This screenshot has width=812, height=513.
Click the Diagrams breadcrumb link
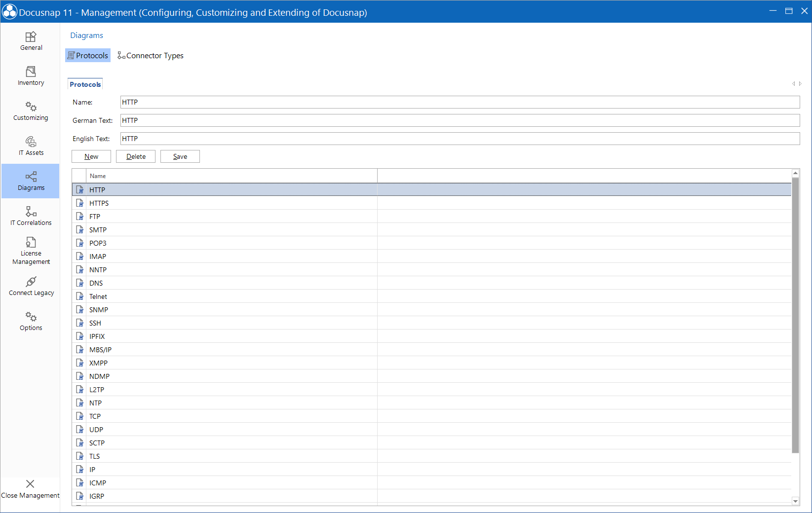coord(86,35)
